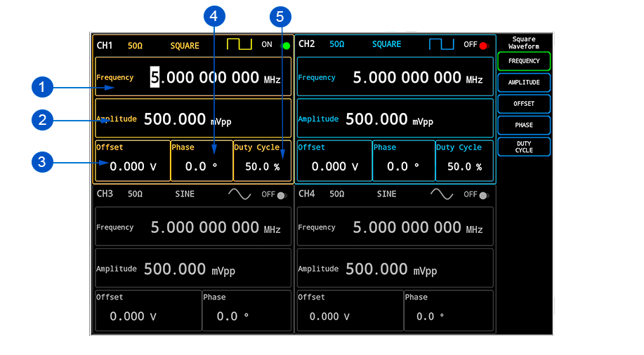Screen dimensions: 644x355
Task: Select the CH2 Amplitude field
Action: (x=395, y=118)
